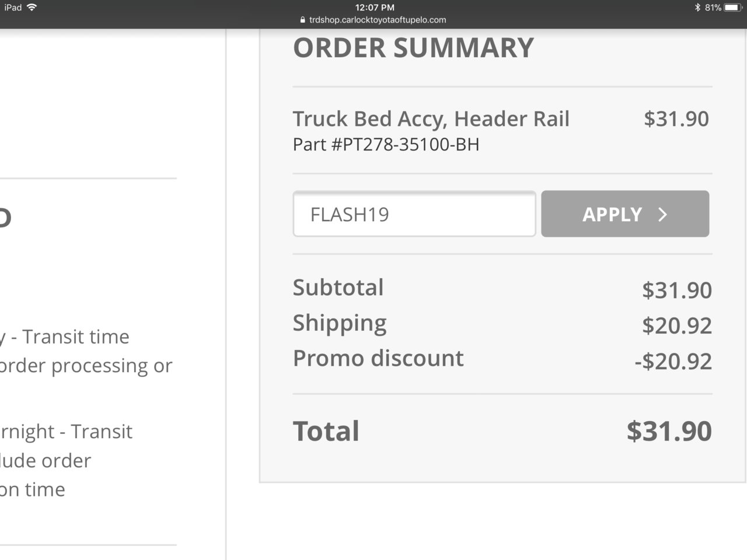The height and width of the screenshot is (560, 747).
Task: Click the Total $31.90 amount
Action: 669,431
